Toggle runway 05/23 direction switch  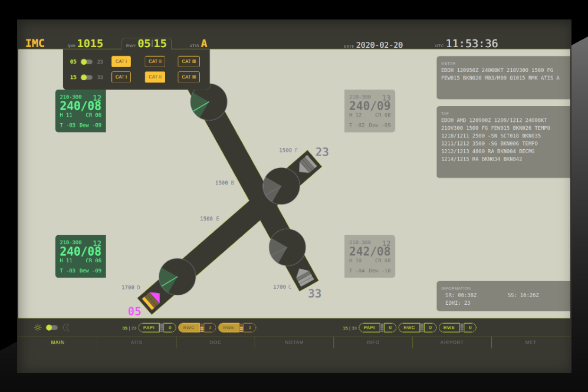point(87,62)
